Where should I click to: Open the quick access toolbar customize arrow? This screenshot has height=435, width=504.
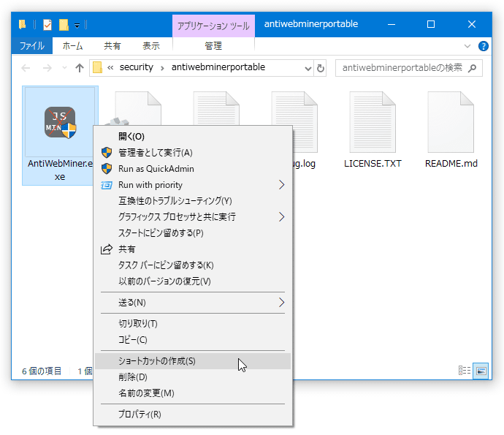pyautogui.click(x=77, y=25)
